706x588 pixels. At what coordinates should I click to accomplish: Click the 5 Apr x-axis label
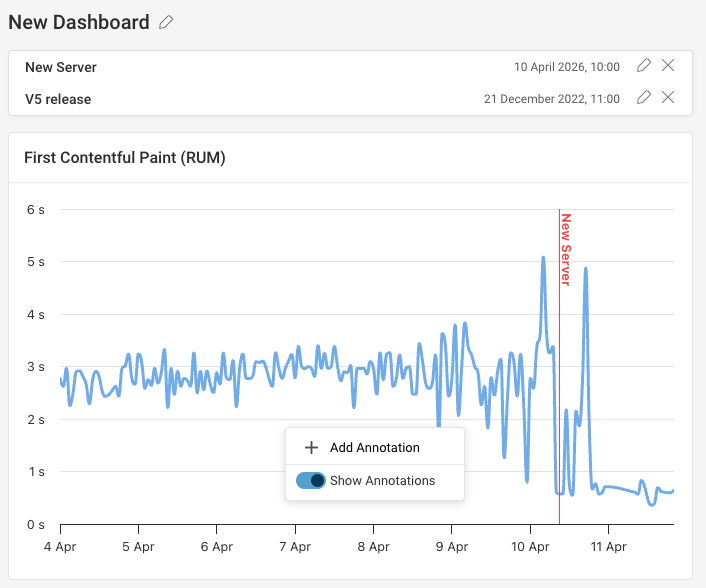(138, 547)
